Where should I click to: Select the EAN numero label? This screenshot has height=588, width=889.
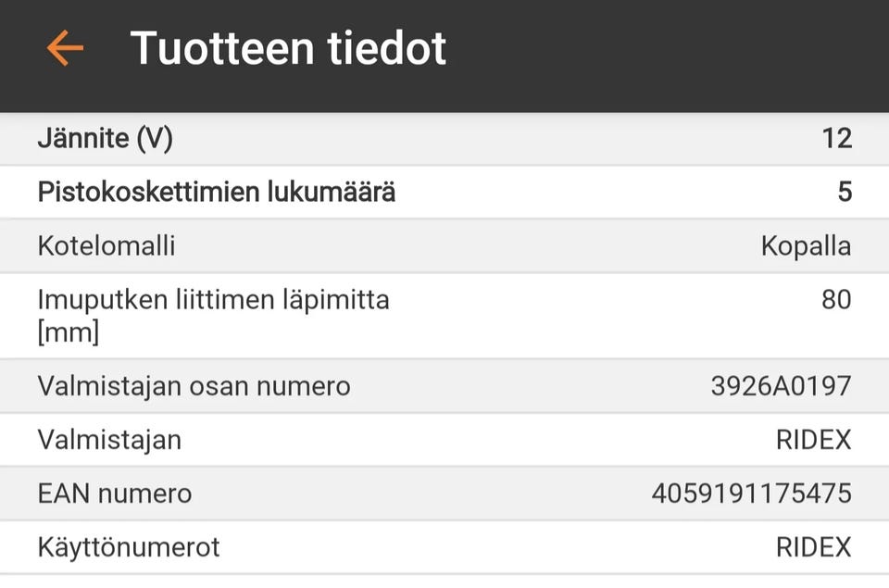pos(115,494)
